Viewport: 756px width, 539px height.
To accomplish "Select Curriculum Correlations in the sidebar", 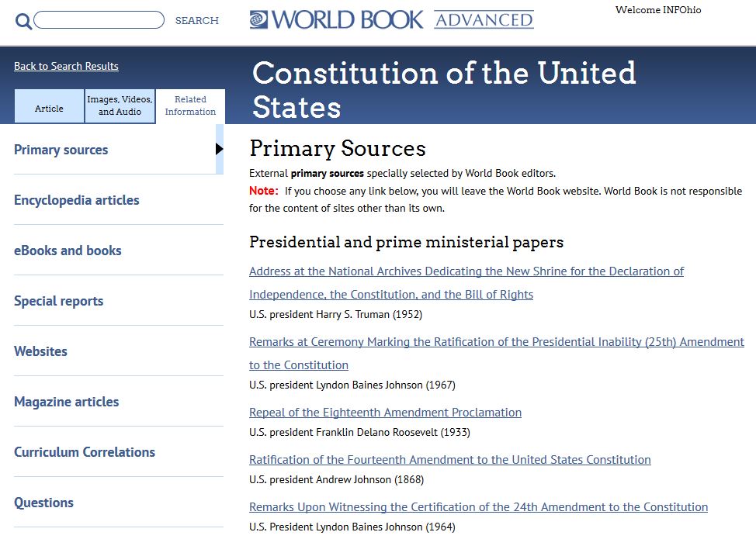I will (85, 452).
